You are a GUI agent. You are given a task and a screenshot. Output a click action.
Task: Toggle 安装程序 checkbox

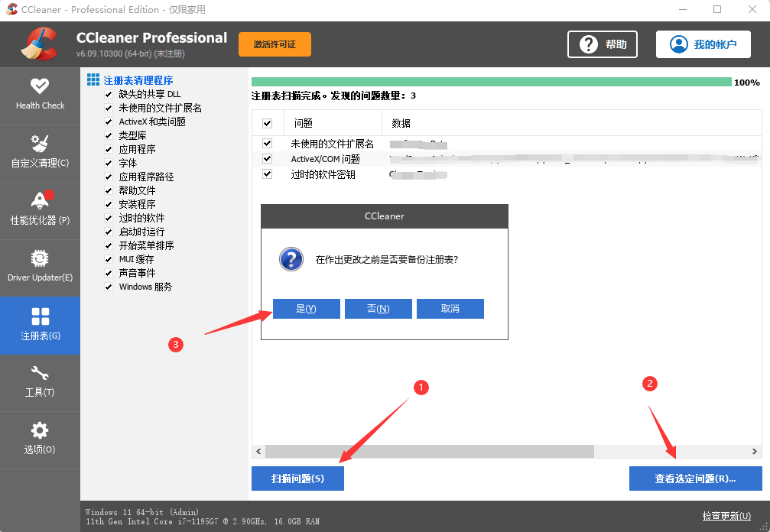pyautogui.click(x=109, y=204)
